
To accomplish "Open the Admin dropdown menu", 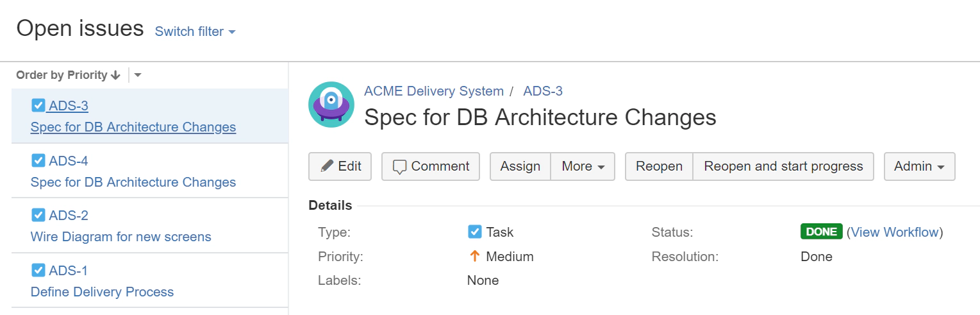I will coord(919,166).
